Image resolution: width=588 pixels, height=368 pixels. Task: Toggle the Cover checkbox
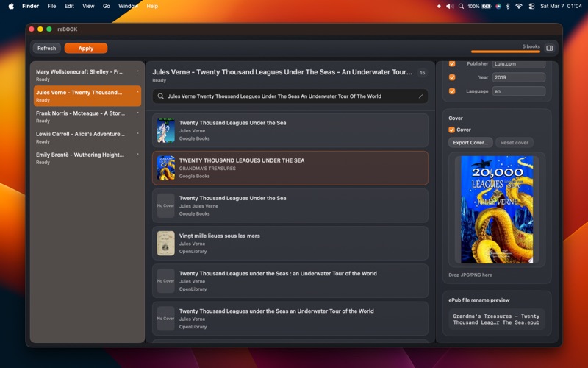tap(451, 130)
